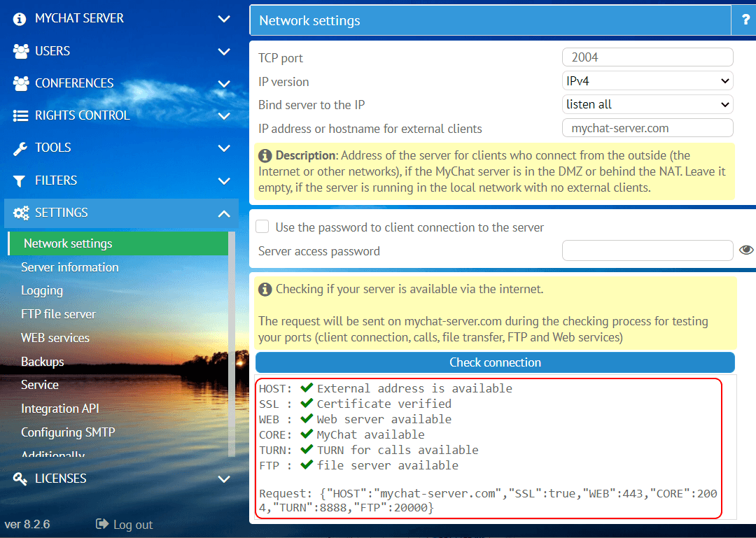Open WEB services settings
Viewport: 756px width, 538px height.
pos(55,338)
